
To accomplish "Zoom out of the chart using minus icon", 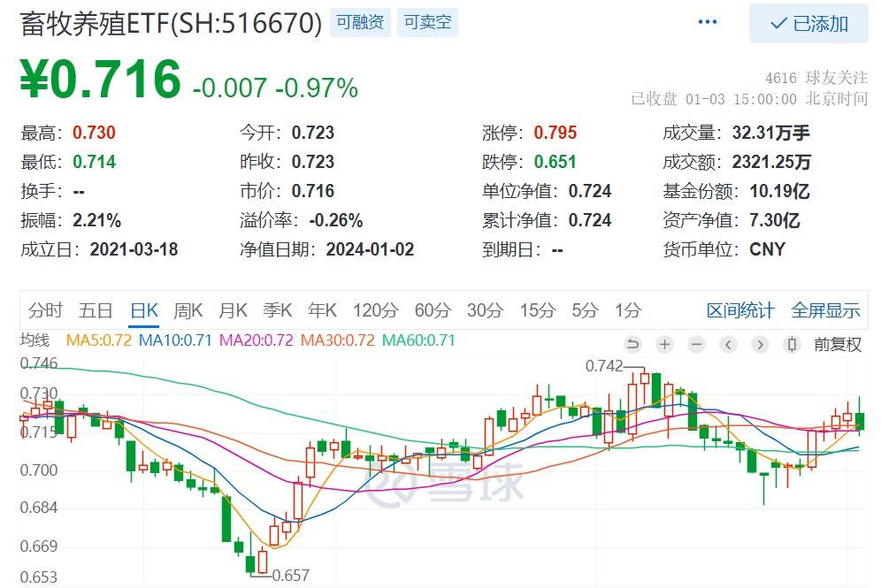I will [x=695, y=345].
